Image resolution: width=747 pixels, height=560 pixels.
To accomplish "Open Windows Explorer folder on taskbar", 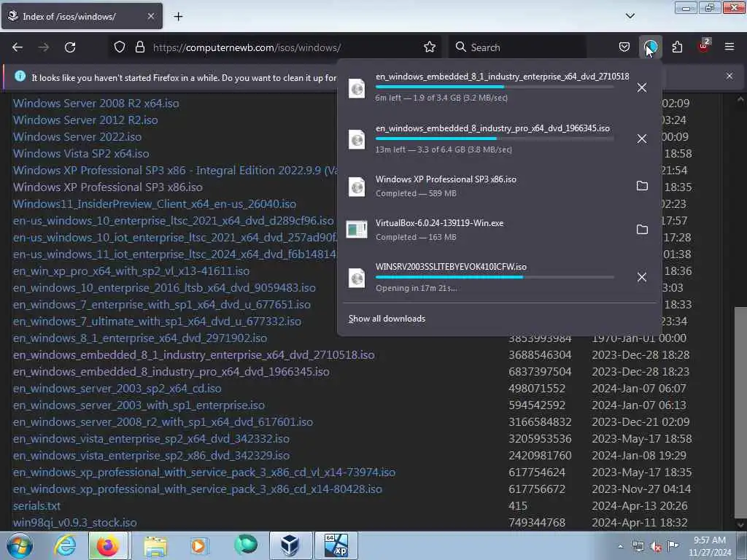I will (x=155, y=545).
